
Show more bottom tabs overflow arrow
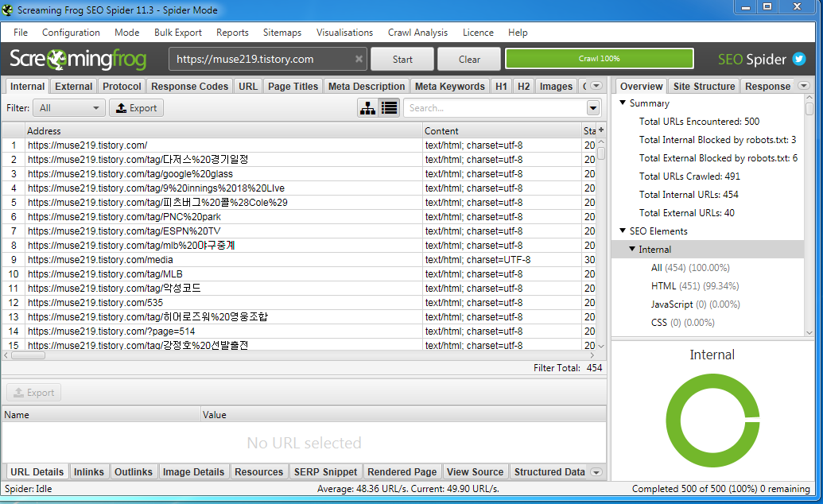coord(596,472)
